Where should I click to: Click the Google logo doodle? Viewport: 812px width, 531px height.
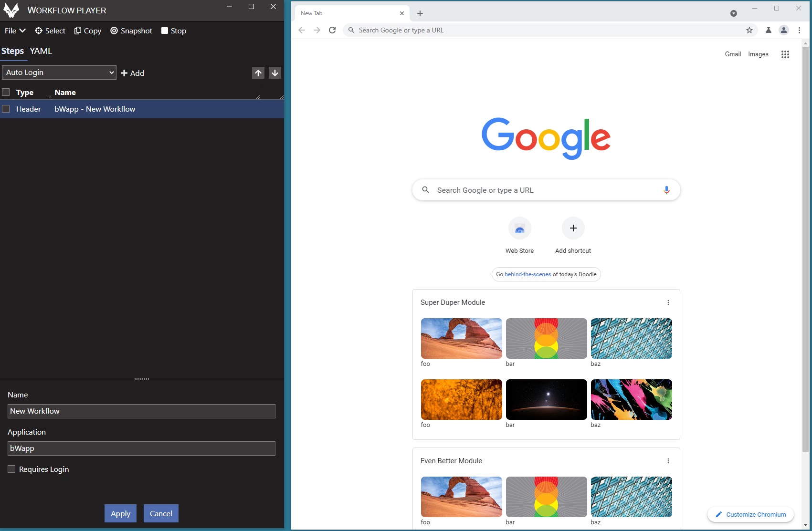click(546, 138)
